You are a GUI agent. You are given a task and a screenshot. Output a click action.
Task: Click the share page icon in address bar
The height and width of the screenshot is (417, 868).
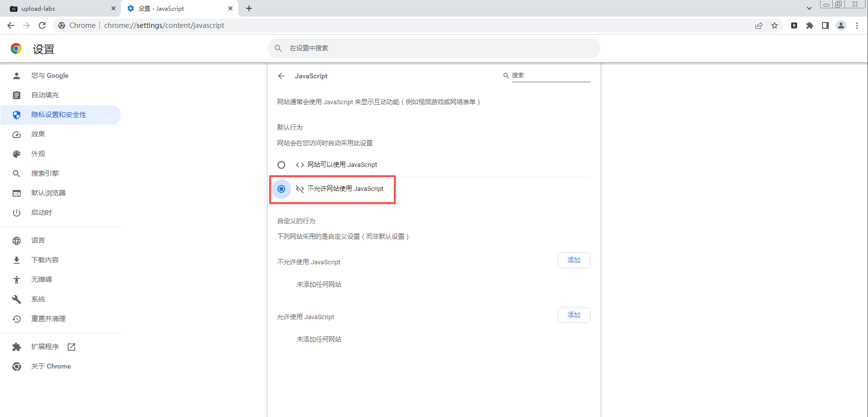pyautogui.click(x=759, y=25)
